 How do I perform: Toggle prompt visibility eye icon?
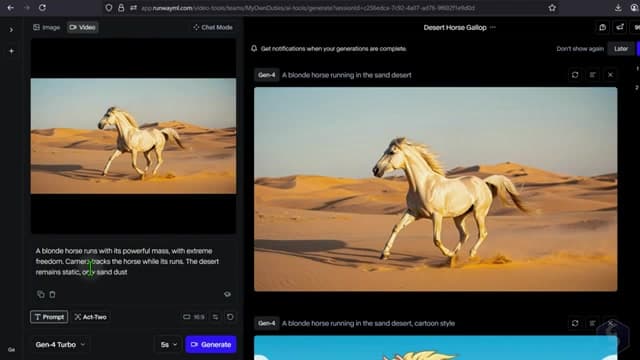pyautogui.click(x=227, y=294)
